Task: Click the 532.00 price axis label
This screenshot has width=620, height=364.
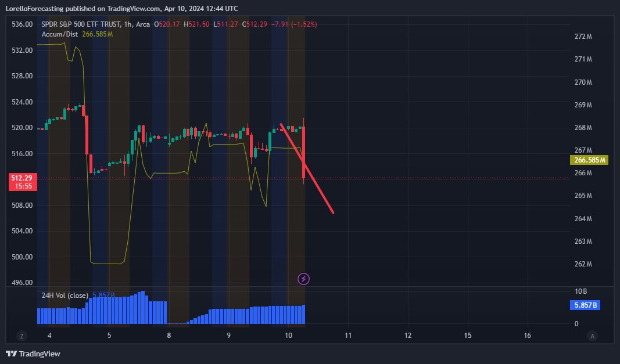Action: (22, 50)
